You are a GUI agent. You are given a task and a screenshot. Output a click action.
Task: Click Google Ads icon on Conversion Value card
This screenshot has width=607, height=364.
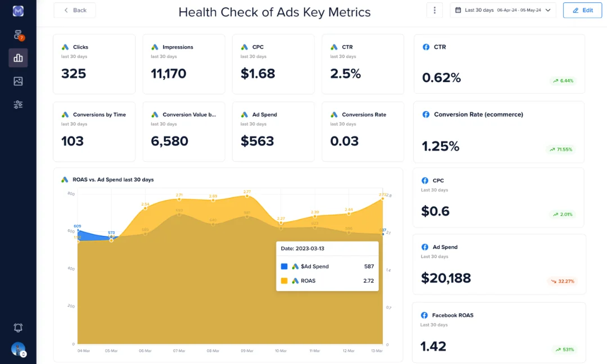point(155,115)
